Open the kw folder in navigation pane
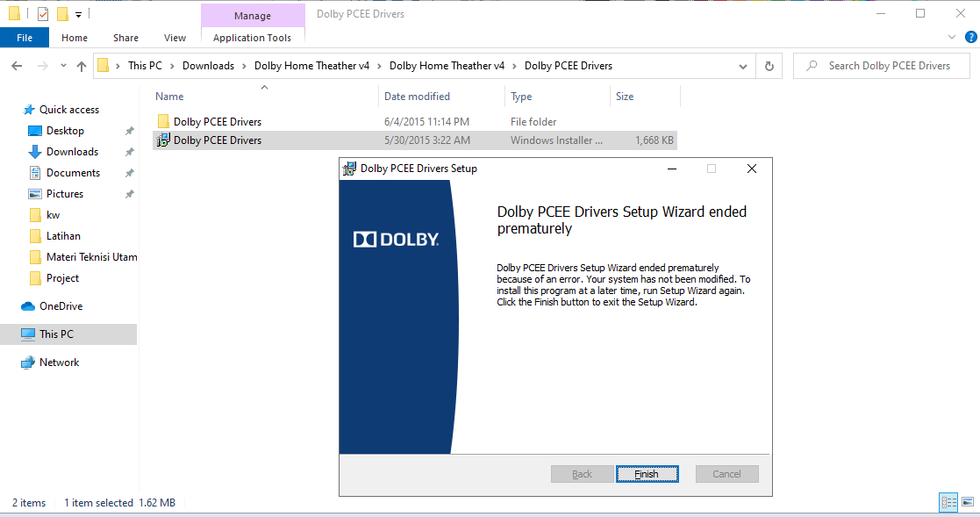This screenshot has width=980, height=517. [53, 215]
